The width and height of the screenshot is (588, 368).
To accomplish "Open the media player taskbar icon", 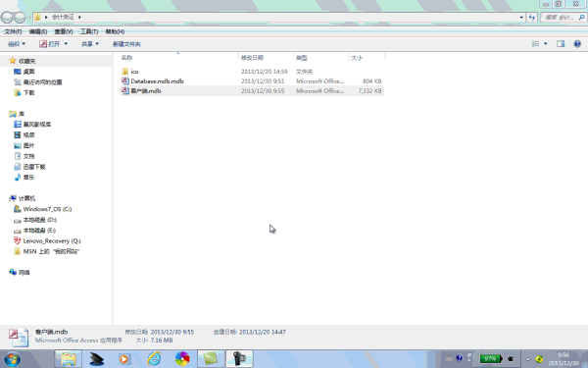I will pos(123,359).
